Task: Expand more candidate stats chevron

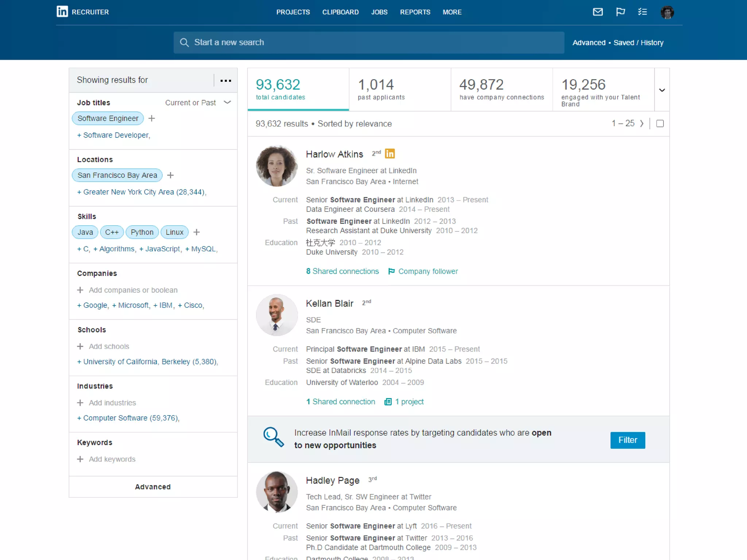Action: tap(662, 90)
